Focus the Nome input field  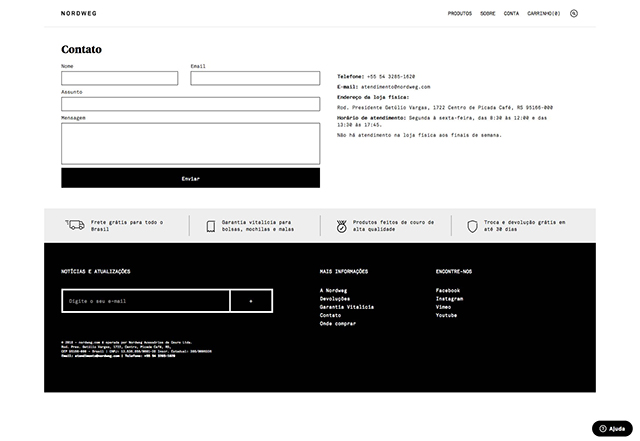tap(120, 78)
